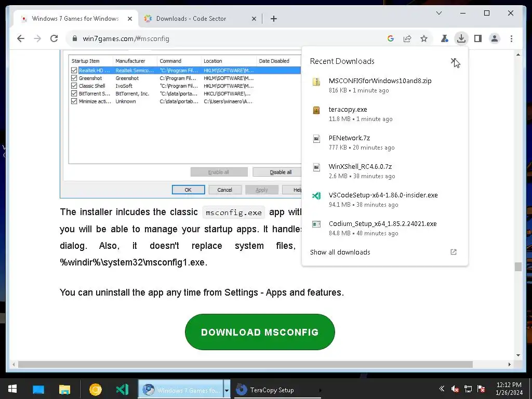Bookmark this tab with star icon

(x=424, y=38)
